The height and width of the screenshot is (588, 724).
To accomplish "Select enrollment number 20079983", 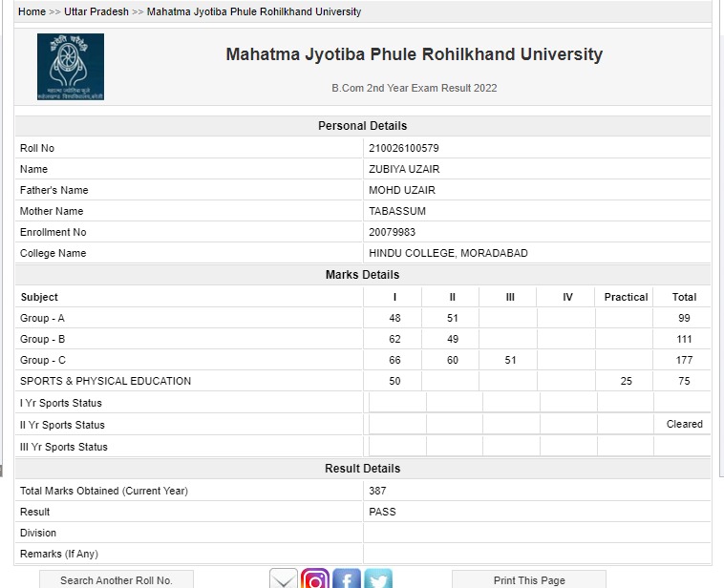I will click(x=392, y=232).
